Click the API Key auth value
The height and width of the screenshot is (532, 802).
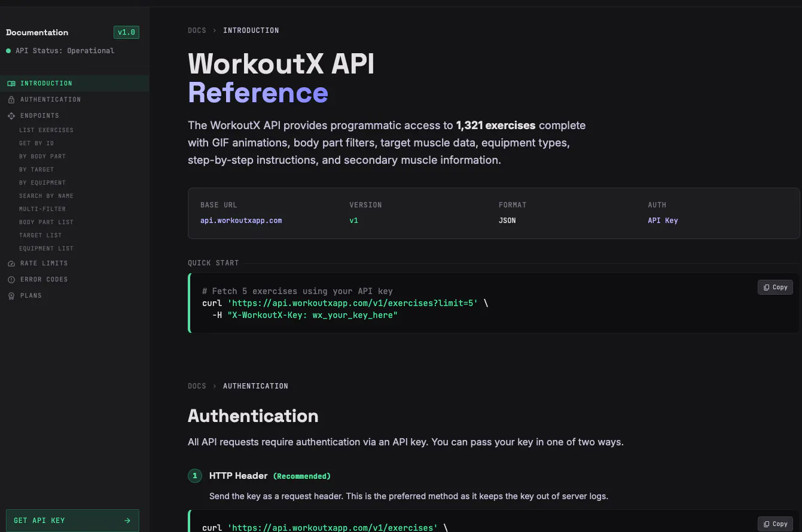coord(663,221)
